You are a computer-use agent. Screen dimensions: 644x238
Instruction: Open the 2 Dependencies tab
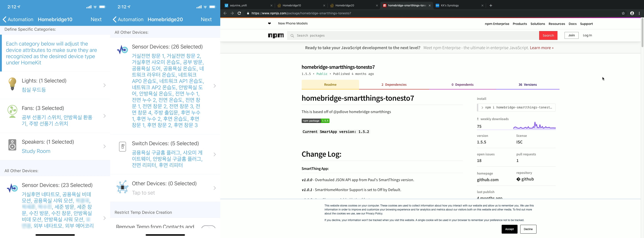click(x=394, y=85)
